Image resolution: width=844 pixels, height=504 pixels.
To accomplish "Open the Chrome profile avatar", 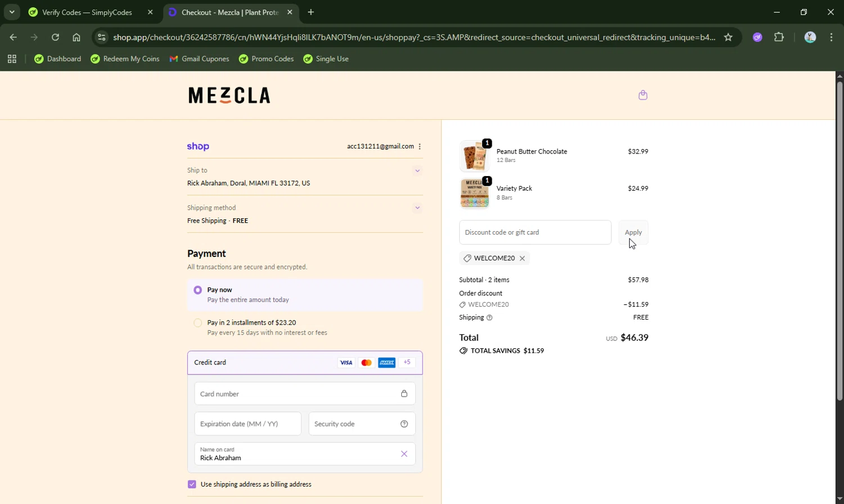I will 810,38.
